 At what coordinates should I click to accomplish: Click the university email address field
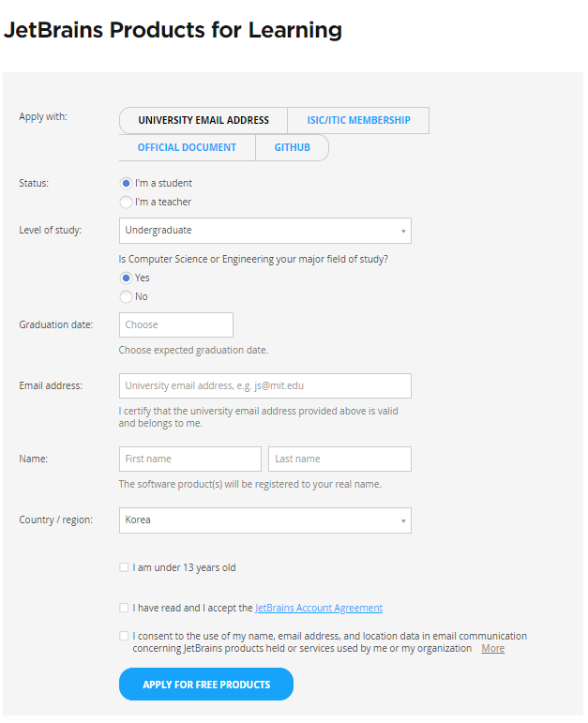265,386
